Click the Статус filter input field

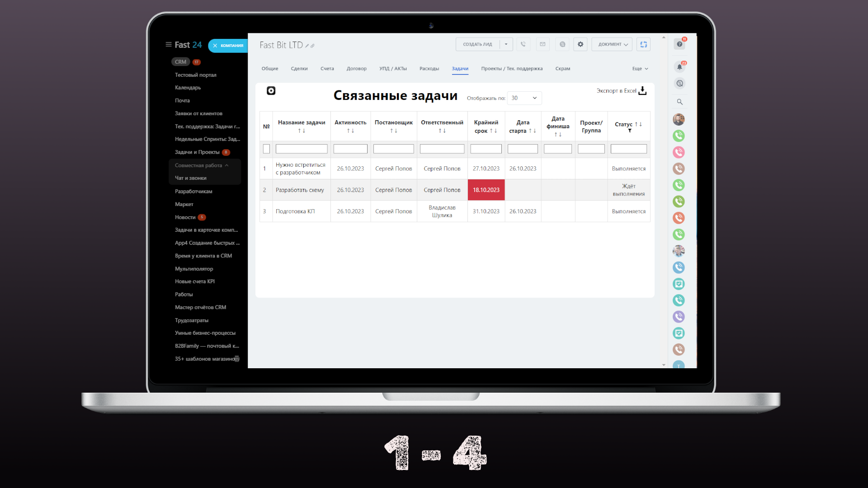point(629,149)
